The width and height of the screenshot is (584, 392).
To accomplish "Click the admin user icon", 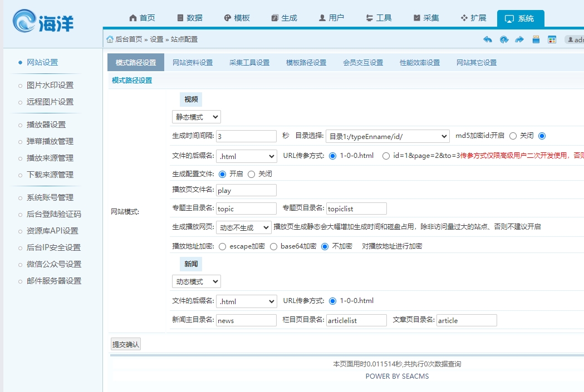I will 570,39.
